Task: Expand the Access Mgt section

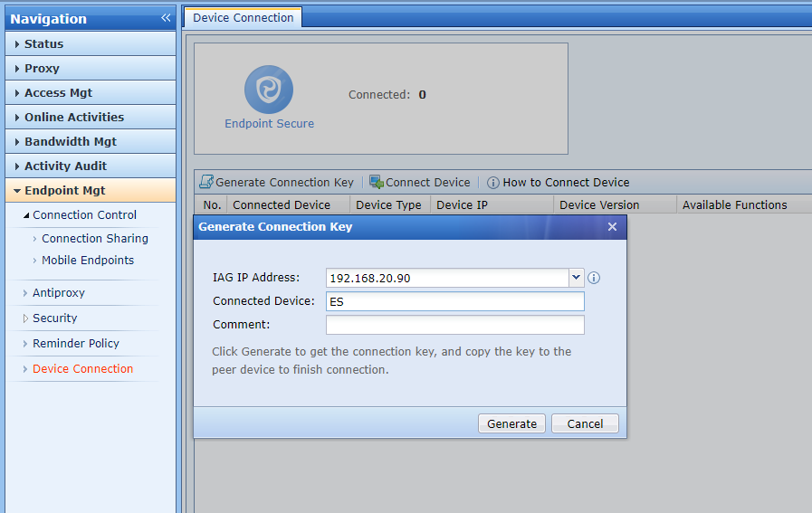Action: [91, 92]
